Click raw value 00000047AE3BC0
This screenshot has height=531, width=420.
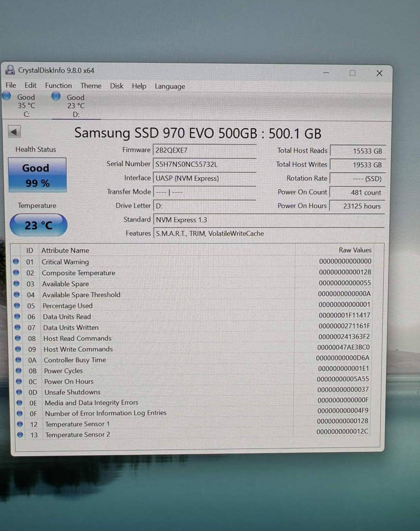[x=344, y=347]
